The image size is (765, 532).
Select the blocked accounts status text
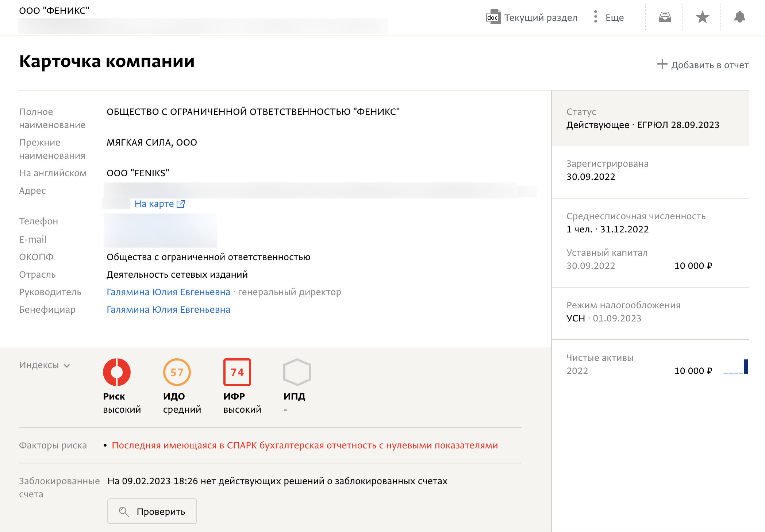tap(277, 481)
